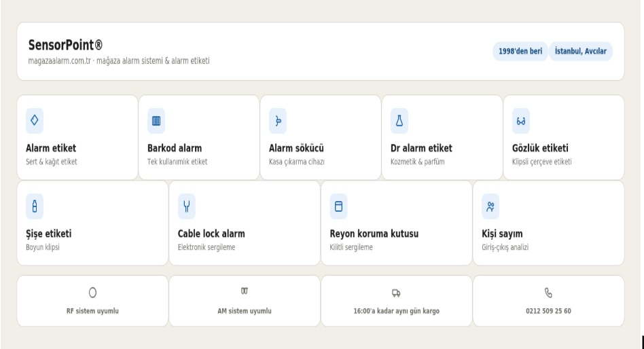
Task: Open the Alarm etiket category title
Action: tap(51, 148)
